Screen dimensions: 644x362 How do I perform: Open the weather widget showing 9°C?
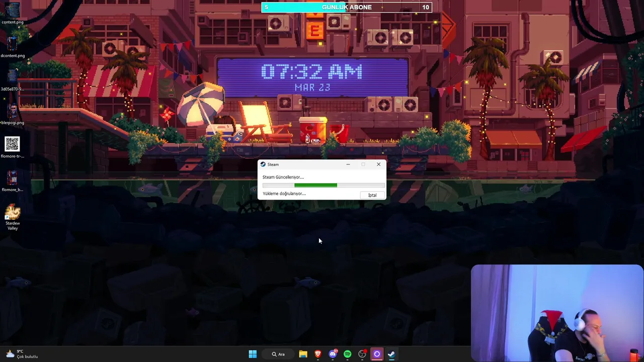tap(22, 354)
